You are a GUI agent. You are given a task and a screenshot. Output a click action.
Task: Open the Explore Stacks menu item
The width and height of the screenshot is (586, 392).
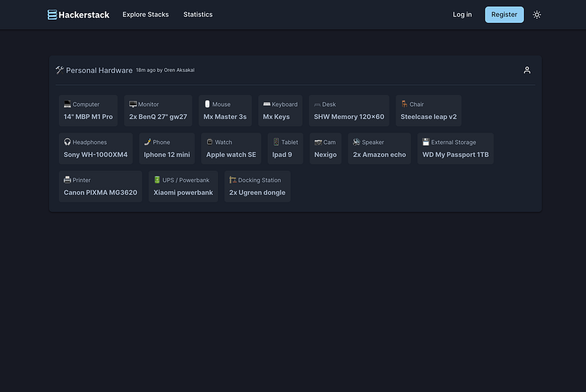[145, 14]
